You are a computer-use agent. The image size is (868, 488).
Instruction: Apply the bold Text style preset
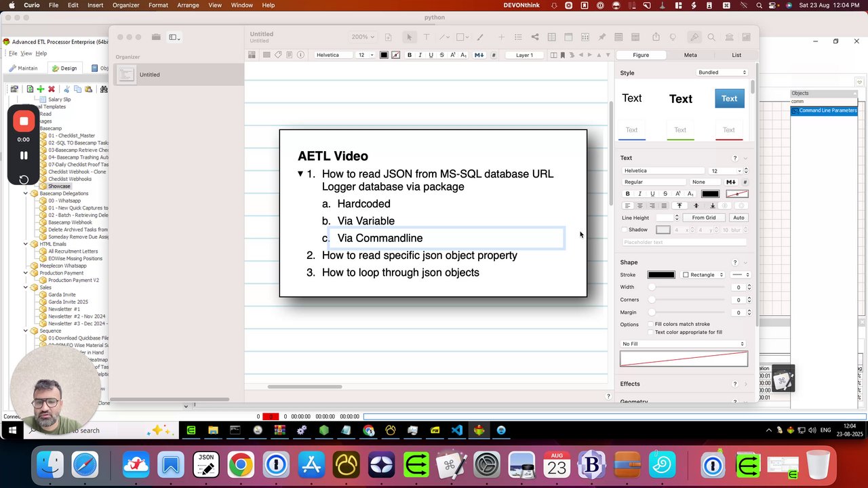tap(681, 99)
